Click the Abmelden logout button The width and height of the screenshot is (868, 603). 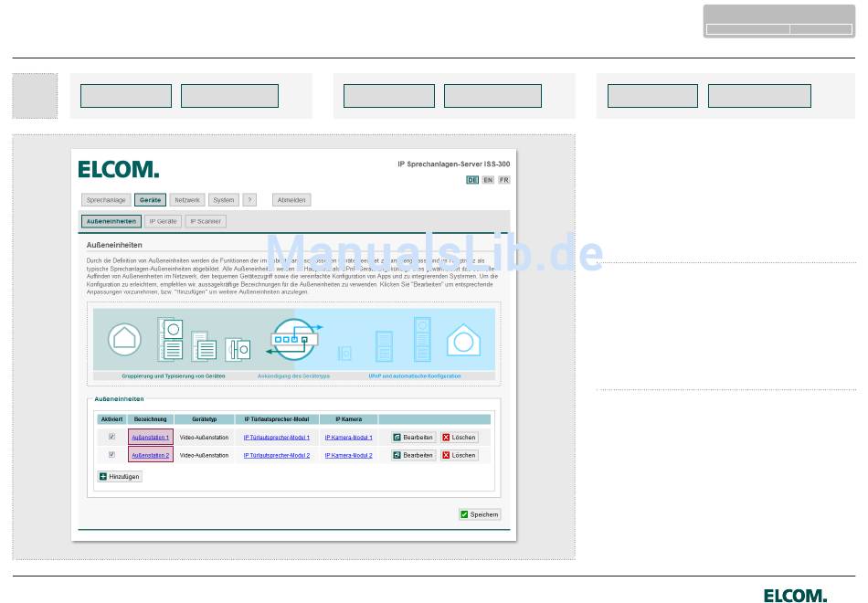pos(291,200)
